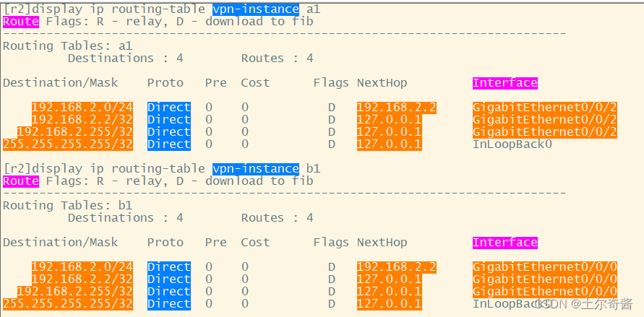
Task: Click the magenta Route label above Routing Tables a1
Action: click(x=20, y=22)
